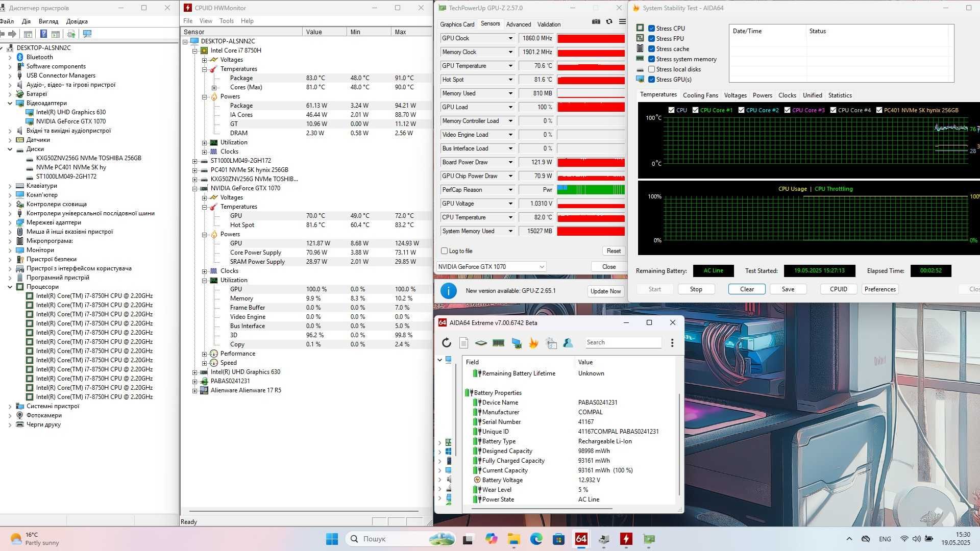The height and width of the screenshot is (551, 980).
Task: Click the GPU-Z refresh icon
Action: pyautogui.click(x=609, y=21)
